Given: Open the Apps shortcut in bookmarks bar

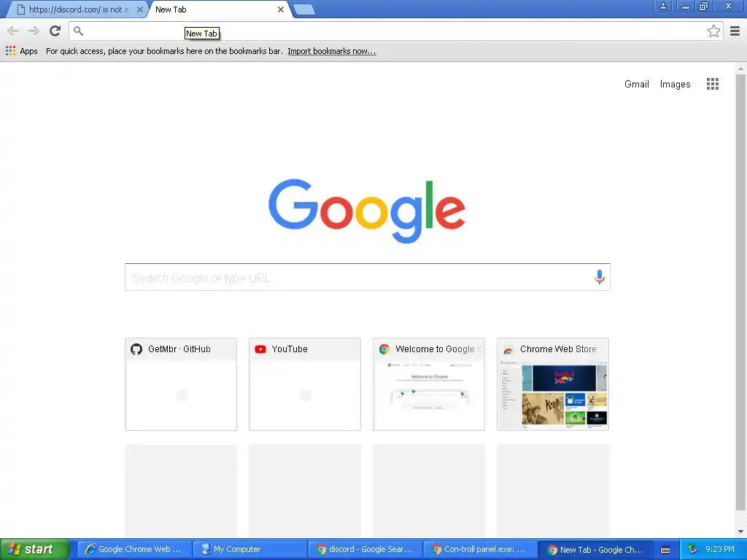Looking at the screenshot, I should (21, 51).
